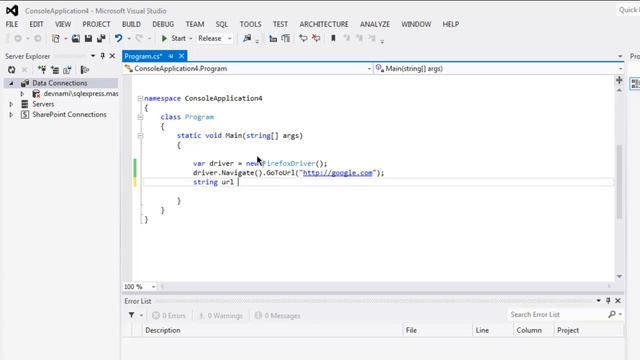Click the Save icon in toolbar

(88, 38)
